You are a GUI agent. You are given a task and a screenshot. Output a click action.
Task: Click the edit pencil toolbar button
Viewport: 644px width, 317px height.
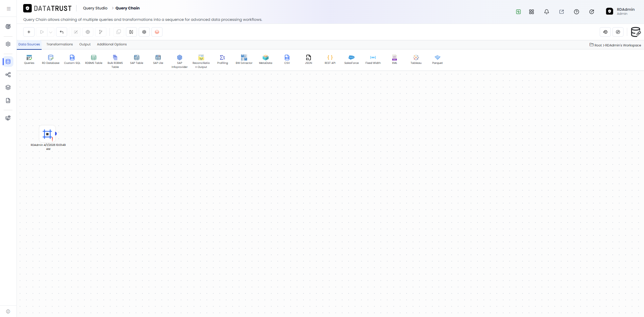point(76,32)
